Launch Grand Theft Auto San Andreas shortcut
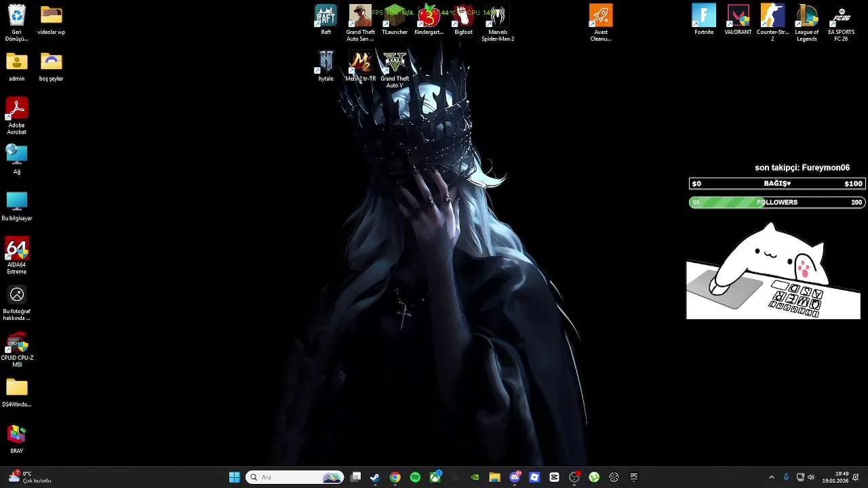 point(360,23)
